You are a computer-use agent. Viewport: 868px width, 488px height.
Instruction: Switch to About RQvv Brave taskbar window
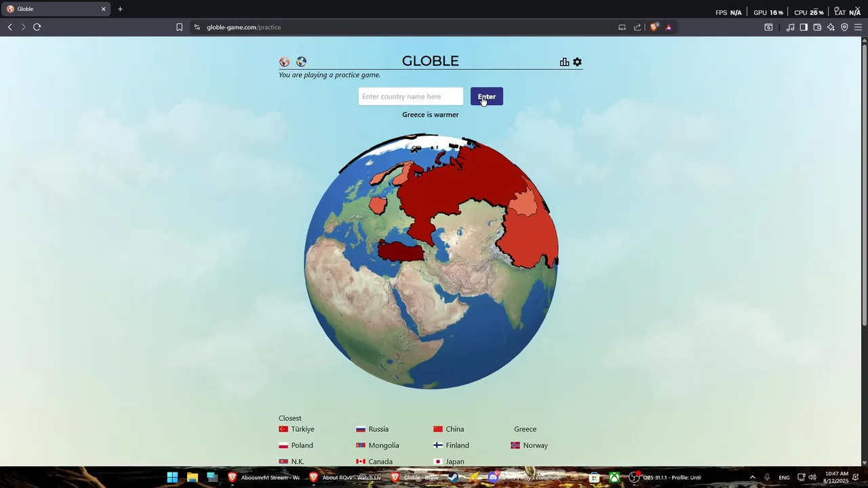tap(345, 477)
